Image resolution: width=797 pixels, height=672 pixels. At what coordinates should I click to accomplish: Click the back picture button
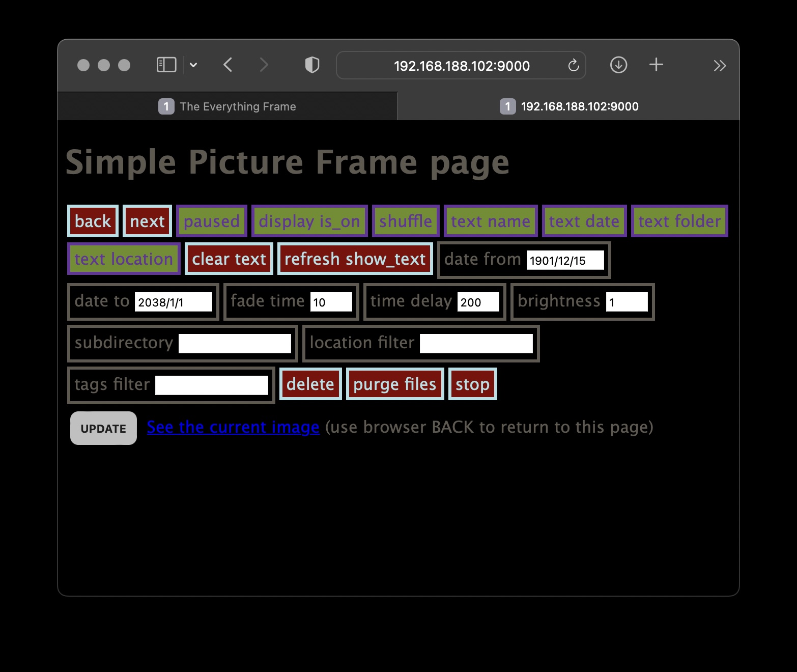pyautogui.click(x=93, y=221)
